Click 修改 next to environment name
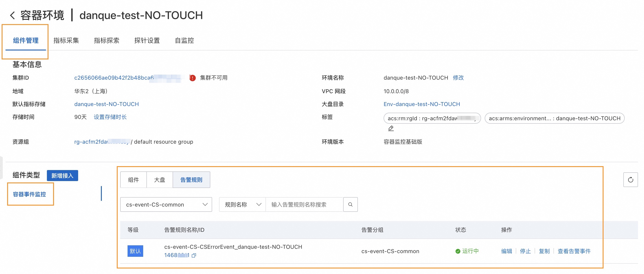 point(458,78)
